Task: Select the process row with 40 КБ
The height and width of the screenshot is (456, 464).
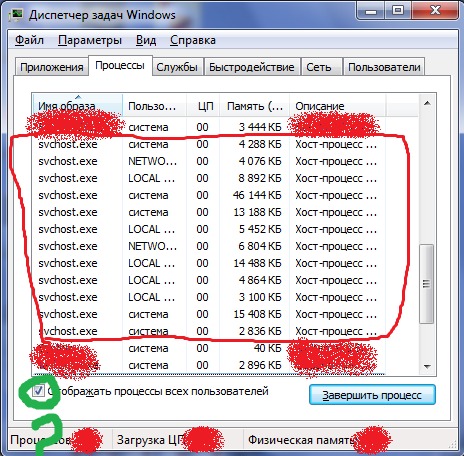Action: [209, 348]
